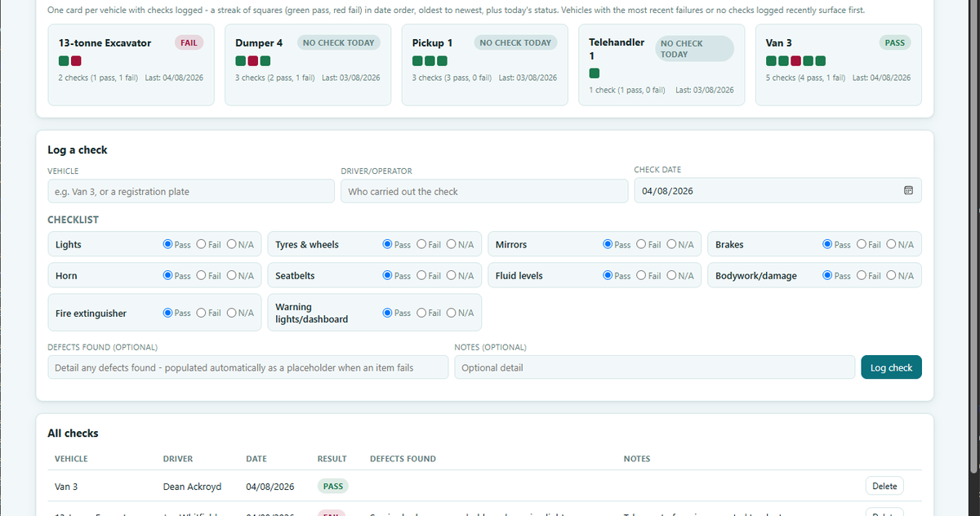This screenshot has width=980, height=516.
Task: Set Fluid levels to Fail
Action: (x=641, y=275)
